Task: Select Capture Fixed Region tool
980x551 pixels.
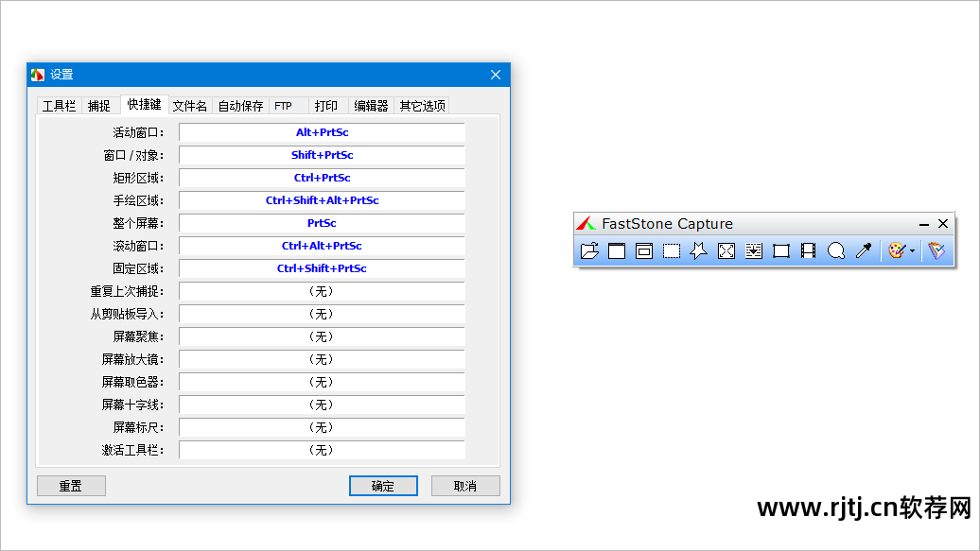Action: tap(781, 250)
